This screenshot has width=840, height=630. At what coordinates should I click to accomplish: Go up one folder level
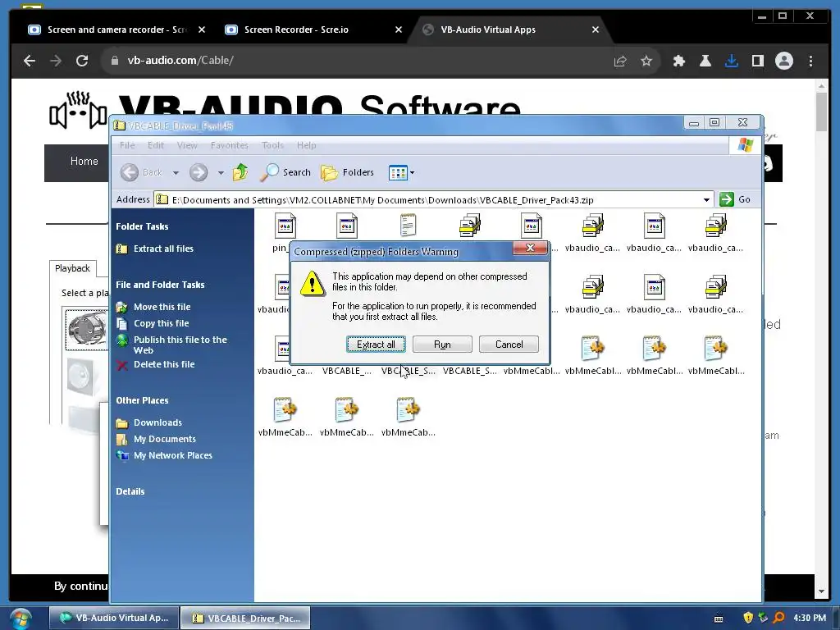240,172
